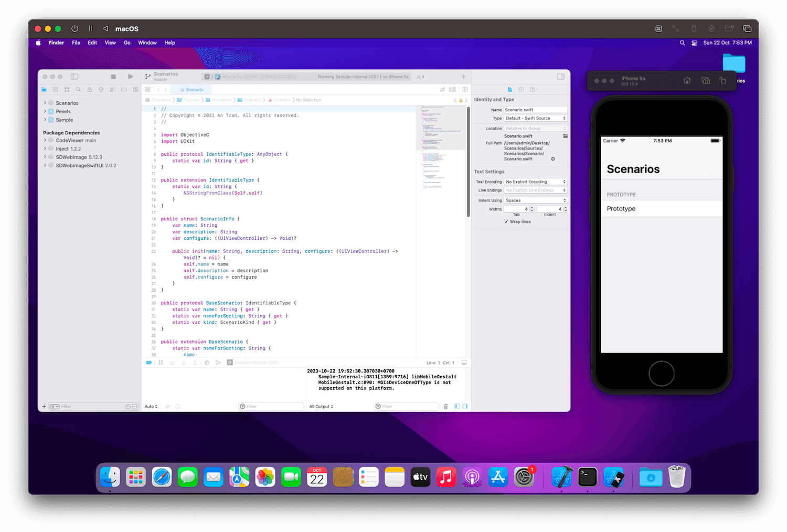This screenshot has height=532, width=787.
Task: Run the Scenarios scheme with the Run button
Action: (x=131, y=76)
